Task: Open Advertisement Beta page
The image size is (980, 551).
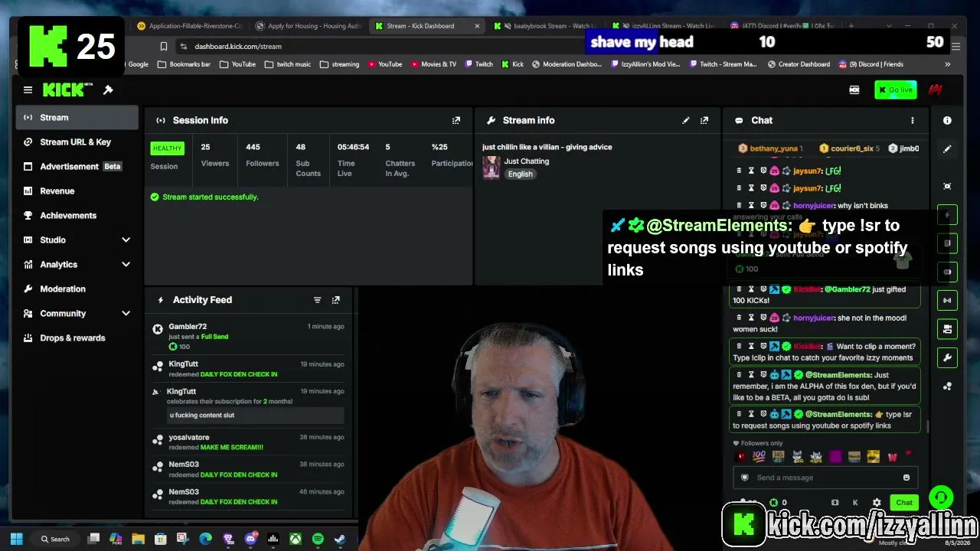Action: tap(77, 167)
